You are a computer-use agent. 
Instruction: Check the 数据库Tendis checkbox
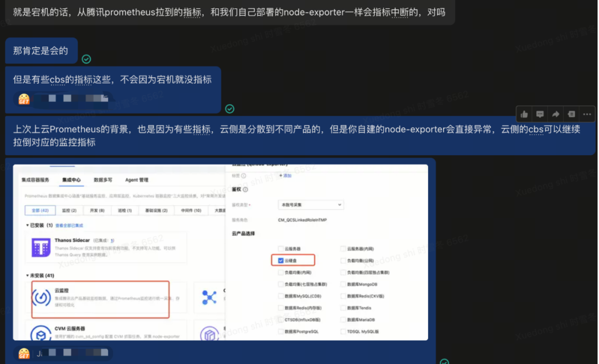tap(343, 308)
